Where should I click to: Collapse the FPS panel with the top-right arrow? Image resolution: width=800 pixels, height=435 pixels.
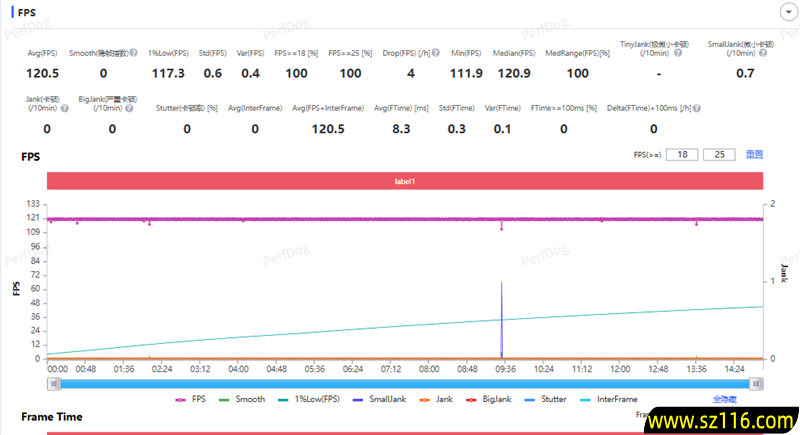coord(786,11)
